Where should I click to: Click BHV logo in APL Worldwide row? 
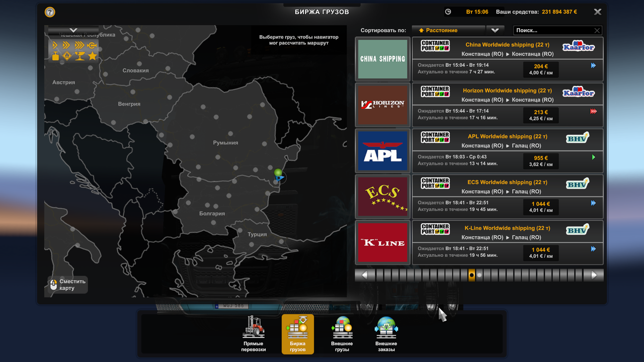pyautogui.click(x=578, y=137)
